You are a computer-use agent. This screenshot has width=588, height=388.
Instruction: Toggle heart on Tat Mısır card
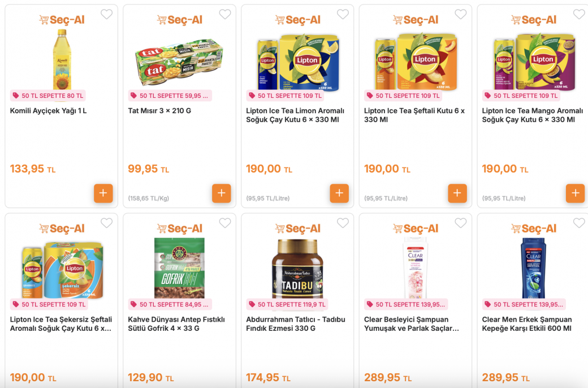(x=225, y=15)
